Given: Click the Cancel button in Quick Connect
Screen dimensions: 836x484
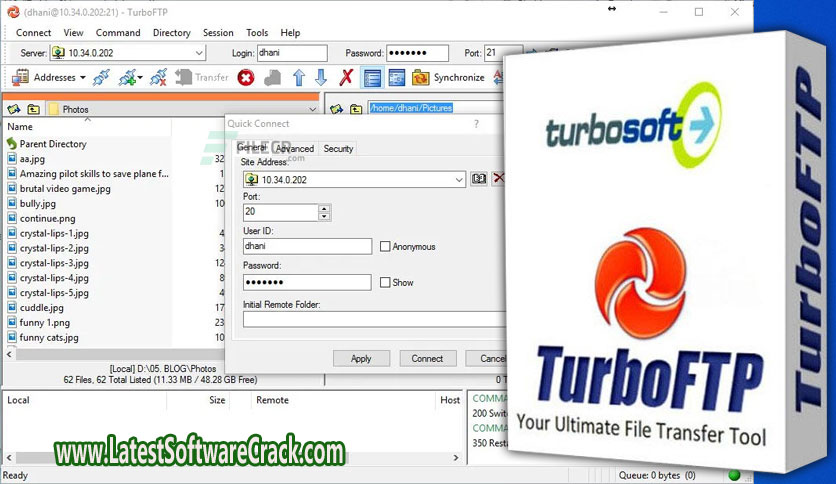Looking at the screenshot, I should [488, 359].
